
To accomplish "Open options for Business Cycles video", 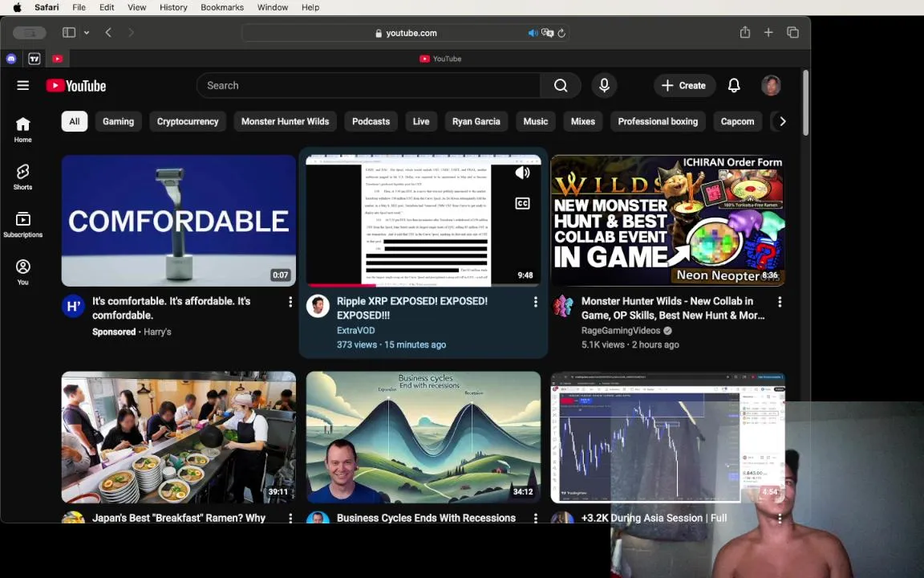I will [x=535, y=518].
